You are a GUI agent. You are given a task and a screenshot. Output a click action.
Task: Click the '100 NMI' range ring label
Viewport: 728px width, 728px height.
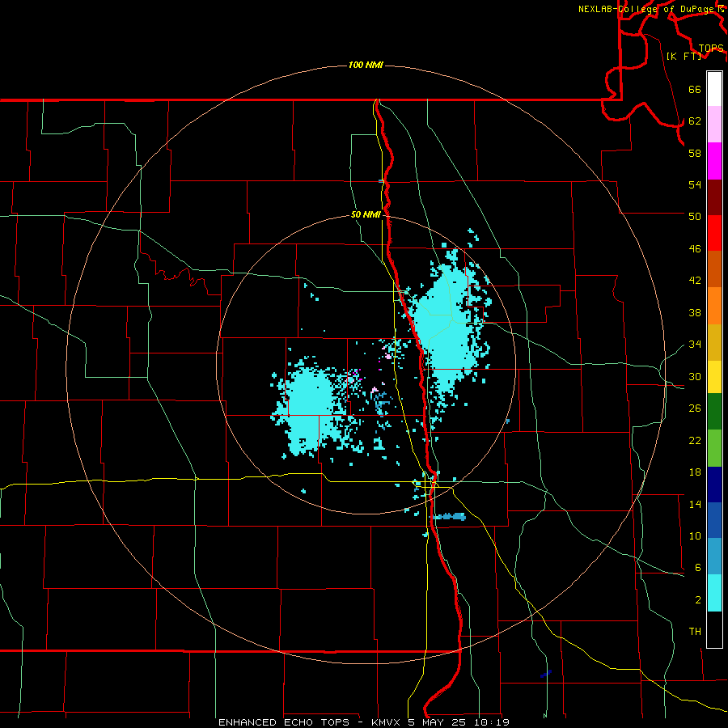tap(366, 65)
